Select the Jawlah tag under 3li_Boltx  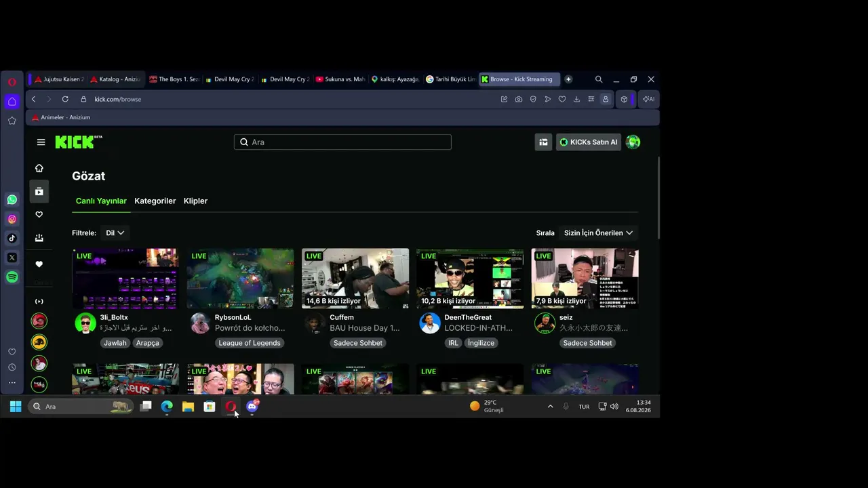[115, 343]
